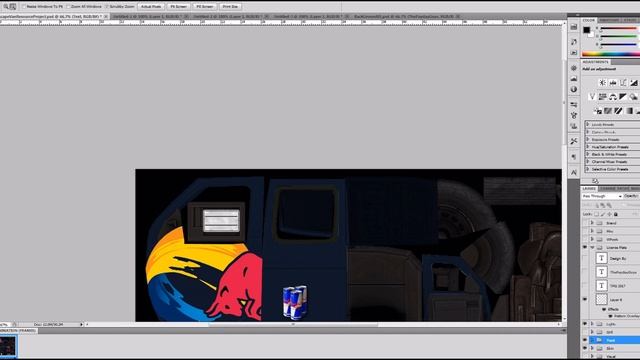Collapse the License Plate layer group
This screenshot has height=360, width=640.
592,247
